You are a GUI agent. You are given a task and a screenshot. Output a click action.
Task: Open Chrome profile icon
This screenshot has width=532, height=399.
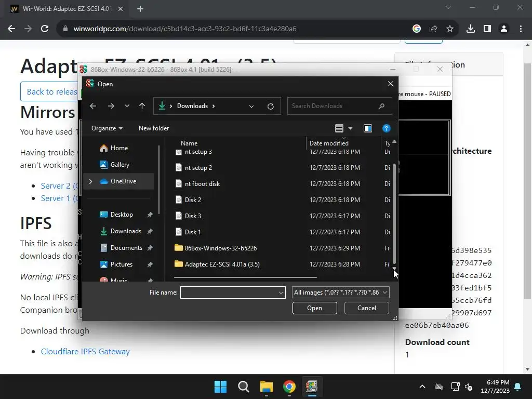click(x=504, y=29)
